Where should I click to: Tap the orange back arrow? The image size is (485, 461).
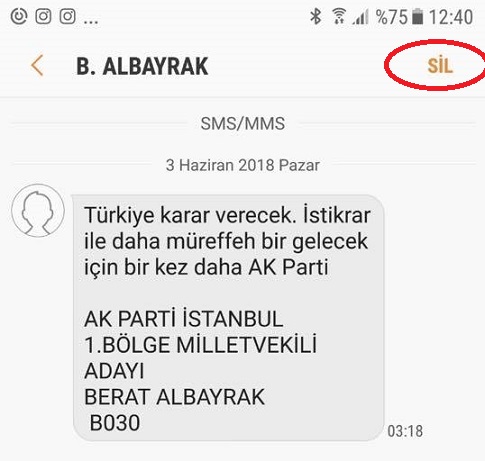pyautogui.click(x=37, y=66)
